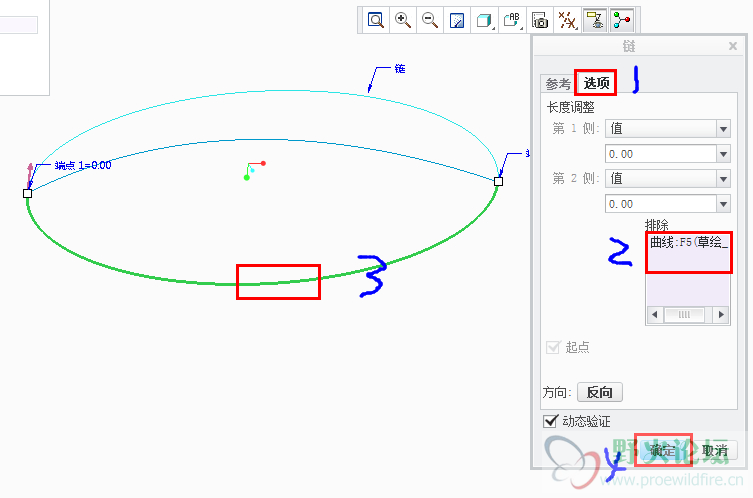Screen dimensions: 753x498
Task: Click the 确定 button
Action: (663, 450)
